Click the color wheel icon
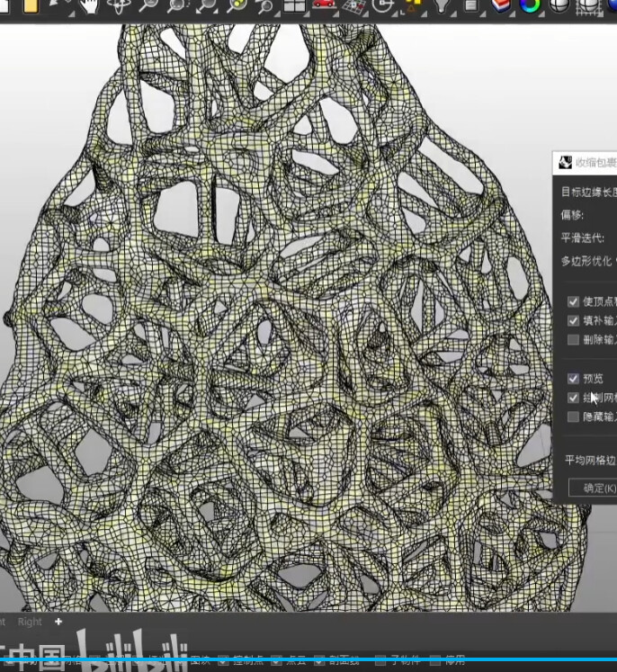 coord(530,7)
